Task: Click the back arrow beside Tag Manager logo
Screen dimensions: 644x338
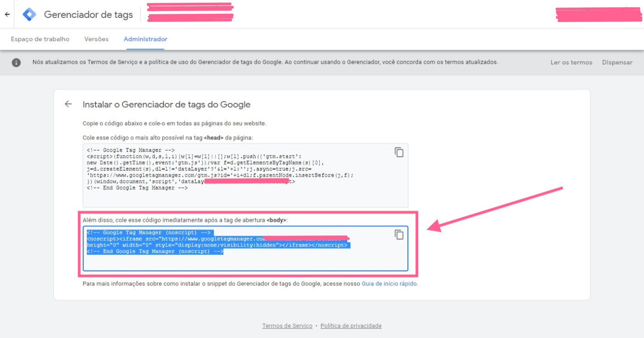Action: [7, 14]
